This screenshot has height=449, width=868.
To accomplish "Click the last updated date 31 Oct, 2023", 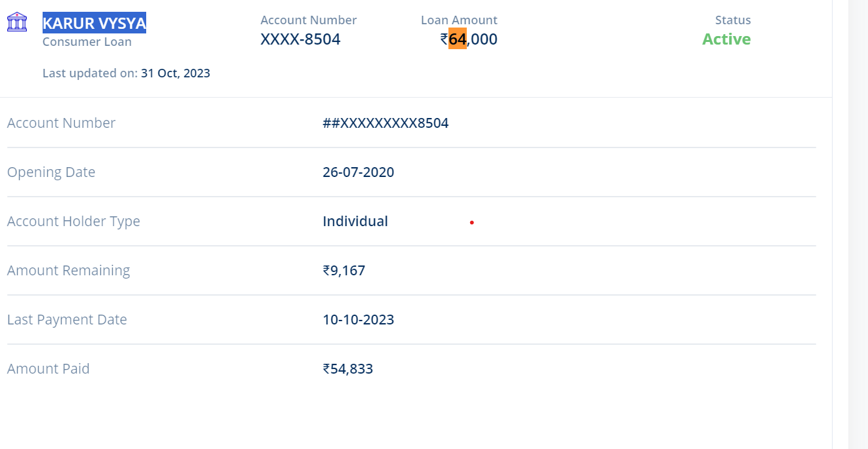I will pos(175,73).
